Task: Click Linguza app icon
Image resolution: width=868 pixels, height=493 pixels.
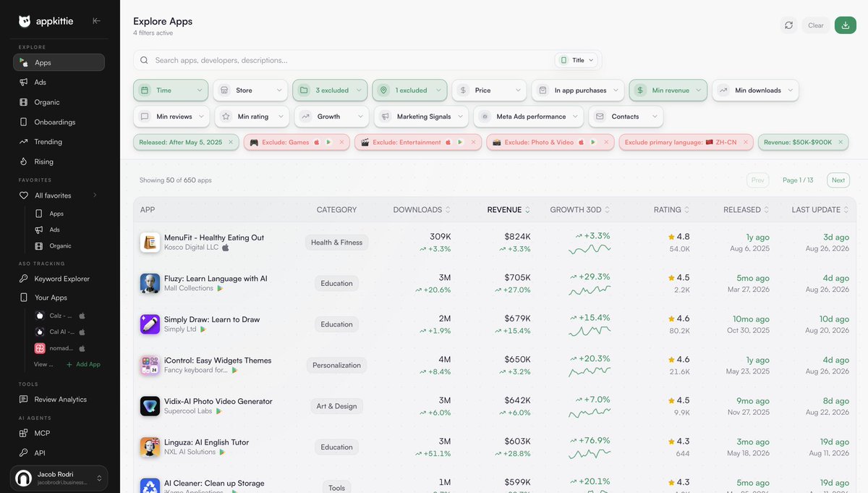Action: 150,447
